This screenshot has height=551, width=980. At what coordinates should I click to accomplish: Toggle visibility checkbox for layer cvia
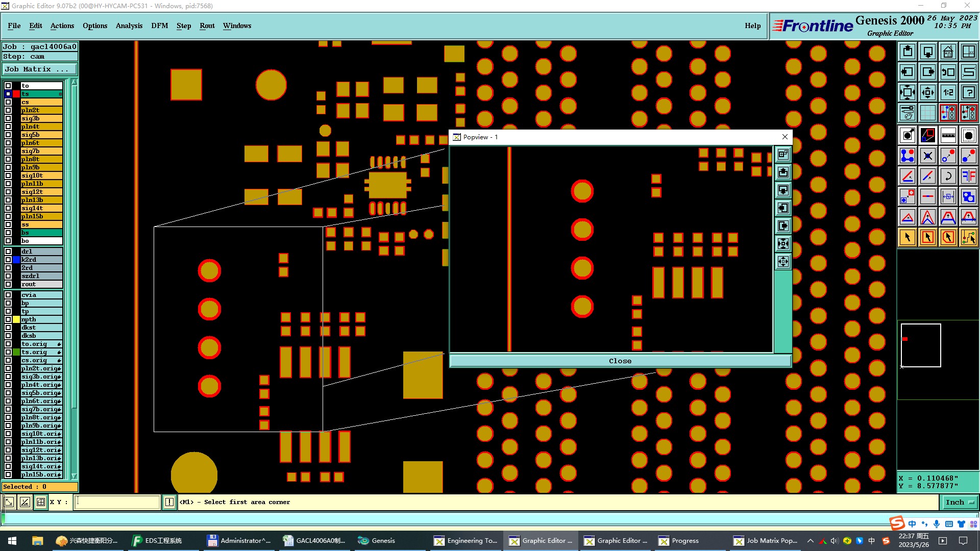pyautogui.click(x=8, y=295)
